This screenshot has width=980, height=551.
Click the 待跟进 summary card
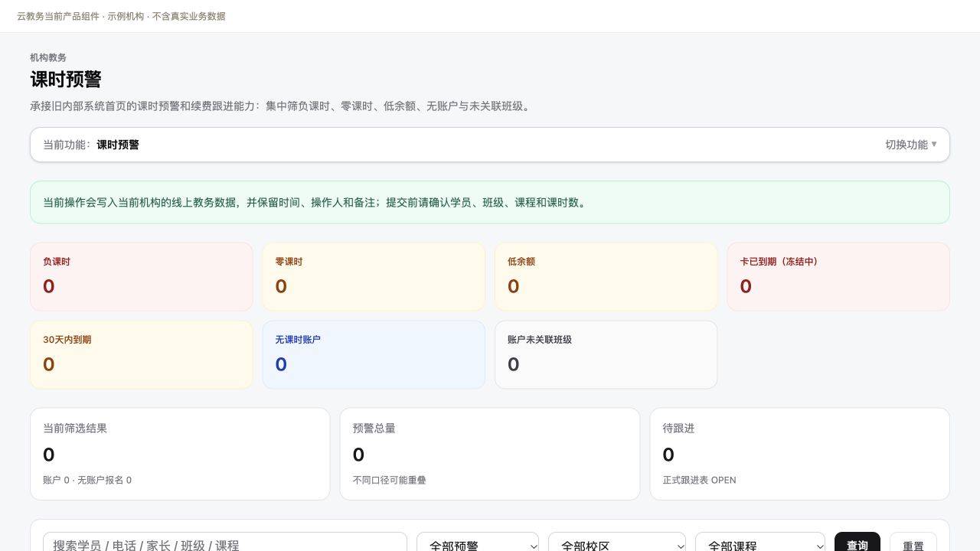click(800, 454)
